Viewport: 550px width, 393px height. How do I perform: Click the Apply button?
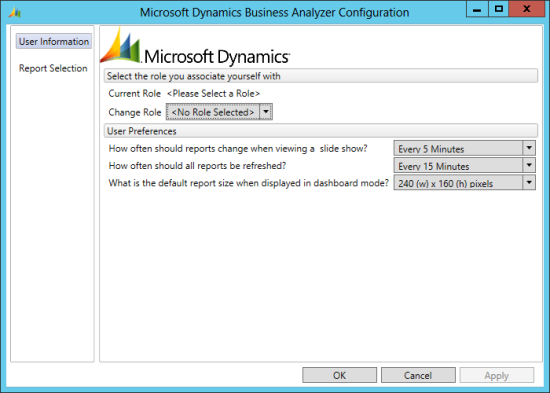click(x=497, y=375)
